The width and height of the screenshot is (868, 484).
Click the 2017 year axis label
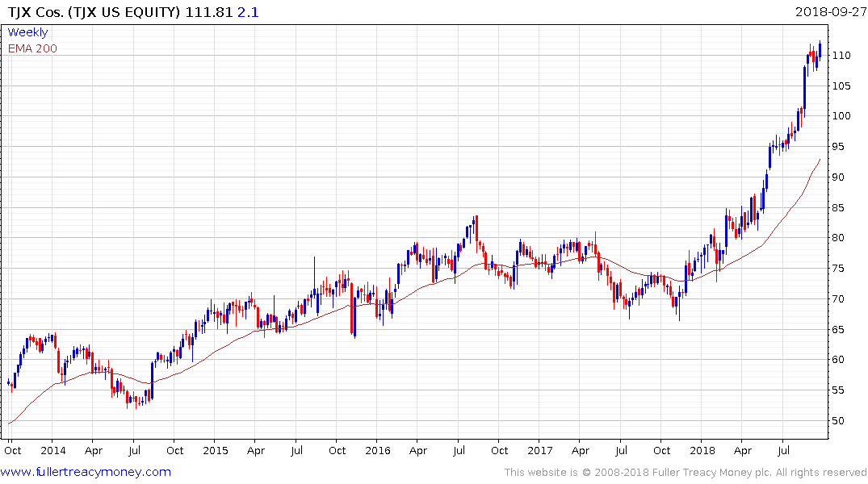point(539,450)
